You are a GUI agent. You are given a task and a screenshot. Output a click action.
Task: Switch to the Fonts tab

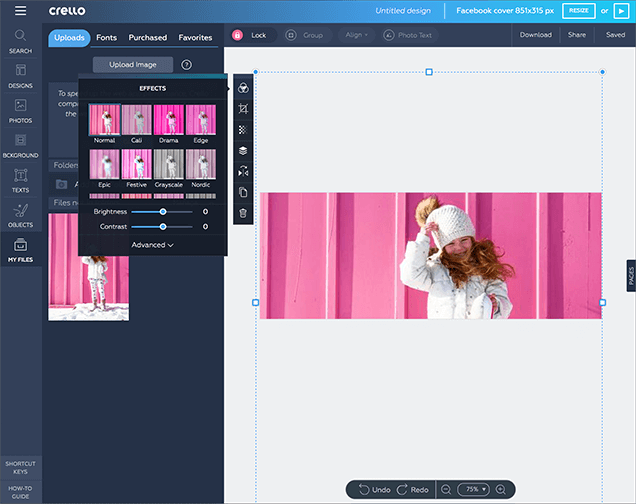[x=106, y=38]
